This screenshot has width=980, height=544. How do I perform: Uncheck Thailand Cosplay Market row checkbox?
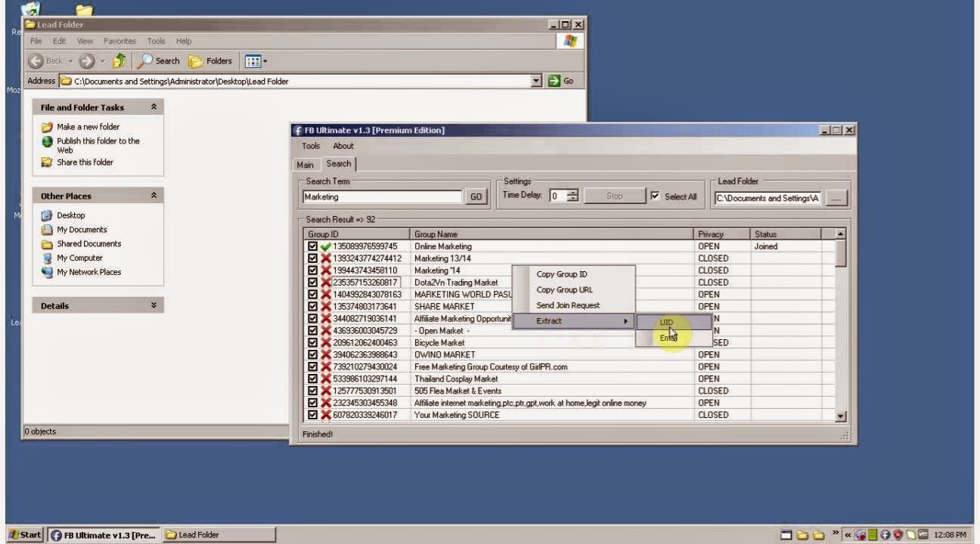coord(313,379)
